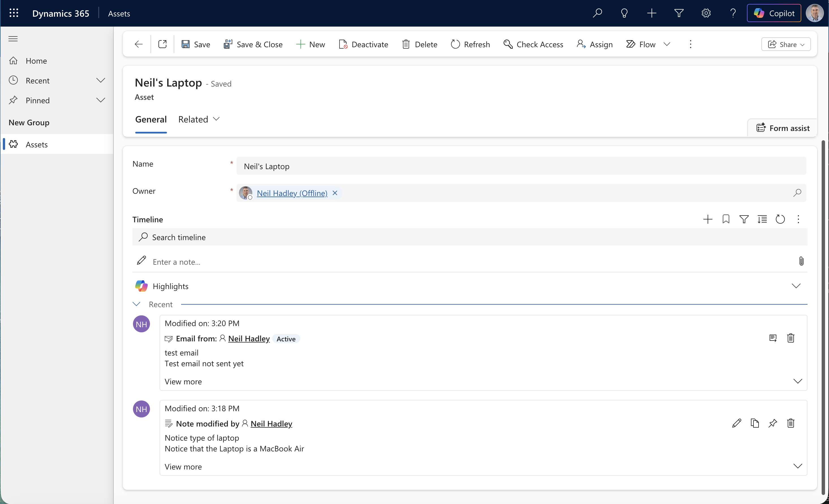Click the Name input field

click(521, 166)
